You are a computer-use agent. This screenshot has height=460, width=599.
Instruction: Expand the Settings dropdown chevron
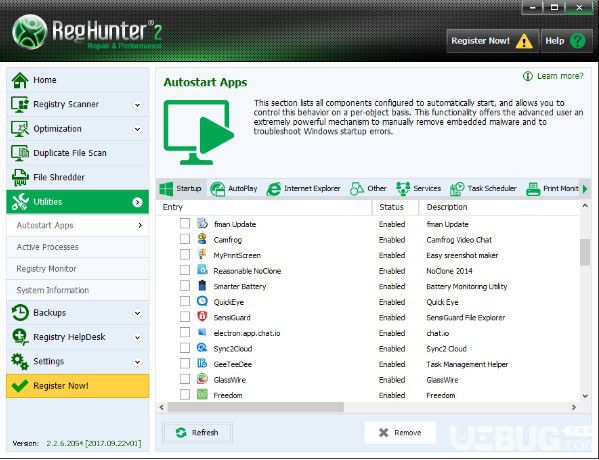pos(138,362)
